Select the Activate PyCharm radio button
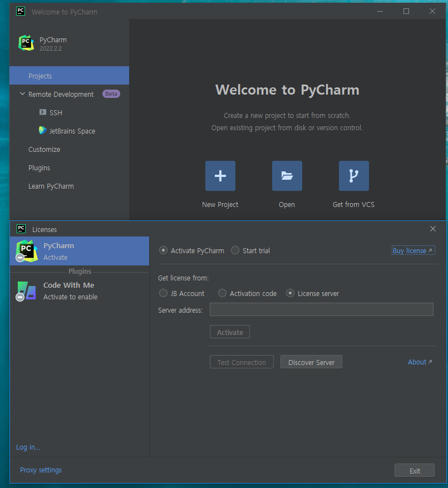 coord(163,250)
